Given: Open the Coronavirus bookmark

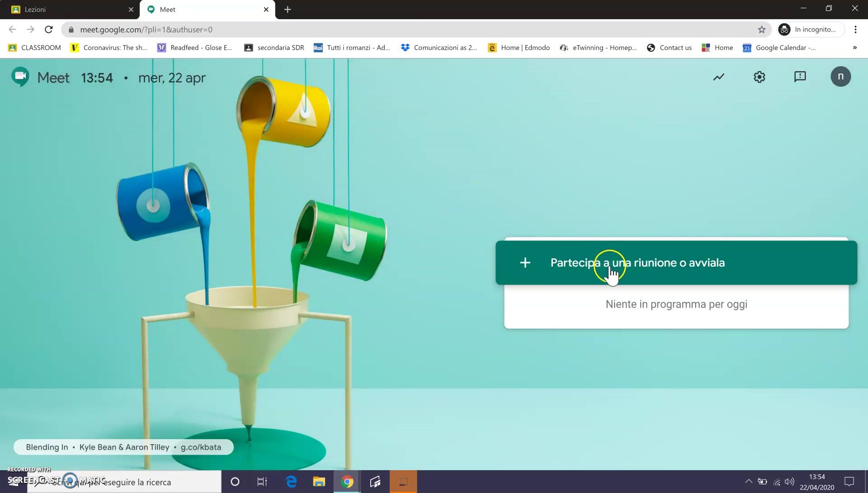Looking at the screenshot, I should tap(109, 47).
